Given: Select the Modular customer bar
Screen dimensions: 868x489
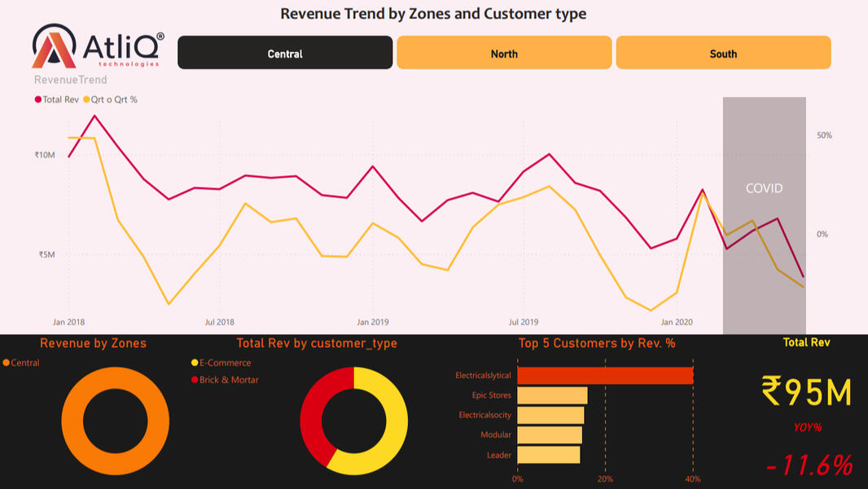Looking at the screenshot, I should [x=550, y=435].
